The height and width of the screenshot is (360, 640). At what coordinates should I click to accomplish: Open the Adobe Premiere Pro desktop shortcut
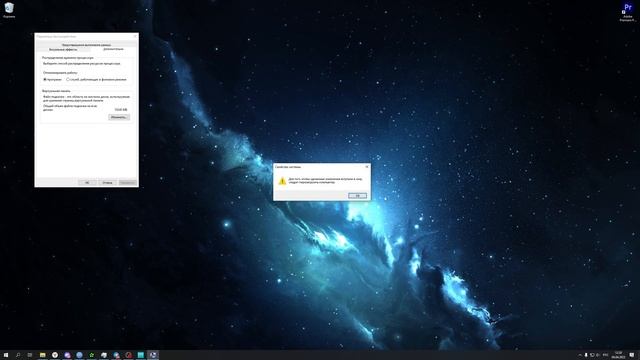tap(628, 12)
